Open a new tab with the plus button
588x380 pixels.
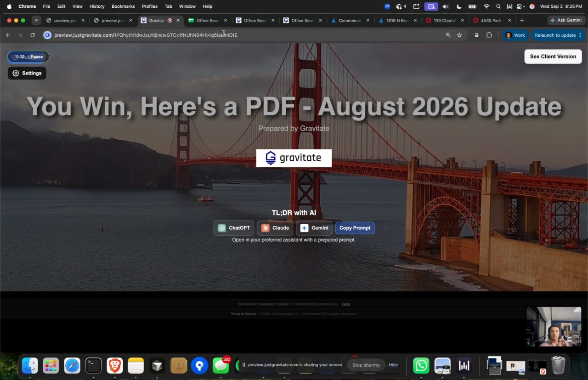coord(522,20)
